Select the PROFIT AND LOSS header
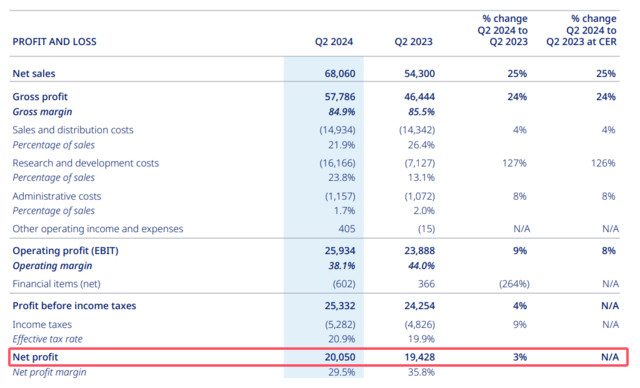 (54, 42)
